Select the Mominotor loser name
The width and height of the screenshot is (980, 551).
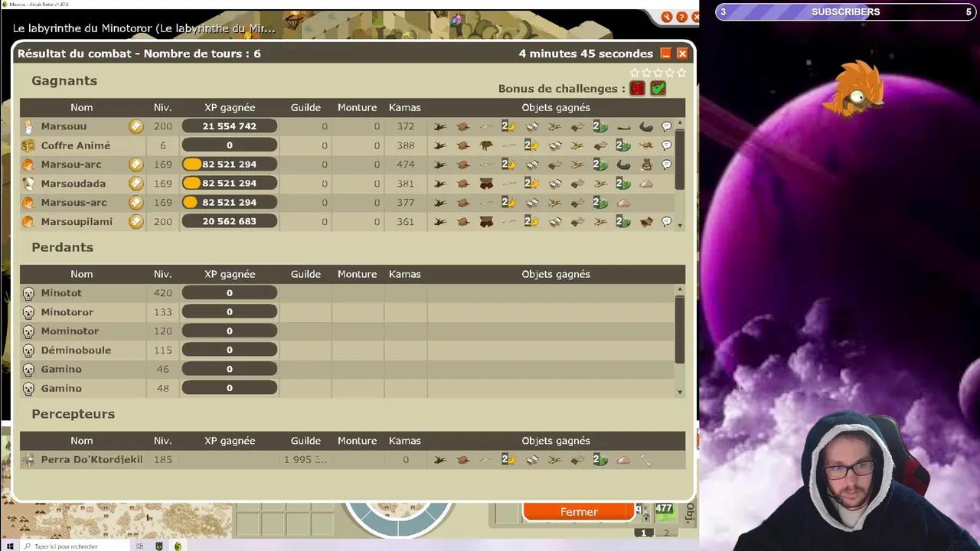(x=70, y=331)
